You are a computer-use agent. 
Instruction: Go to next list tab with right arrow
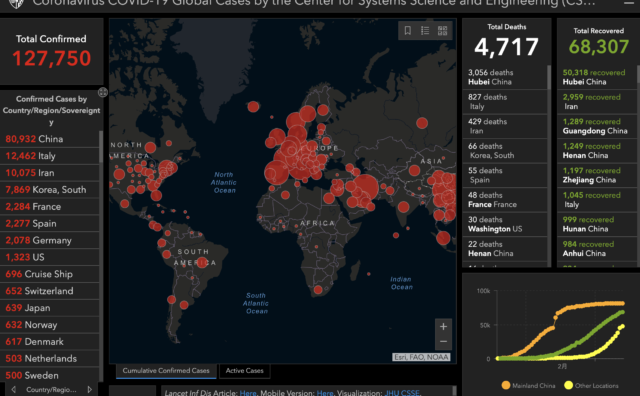point(89,389)
